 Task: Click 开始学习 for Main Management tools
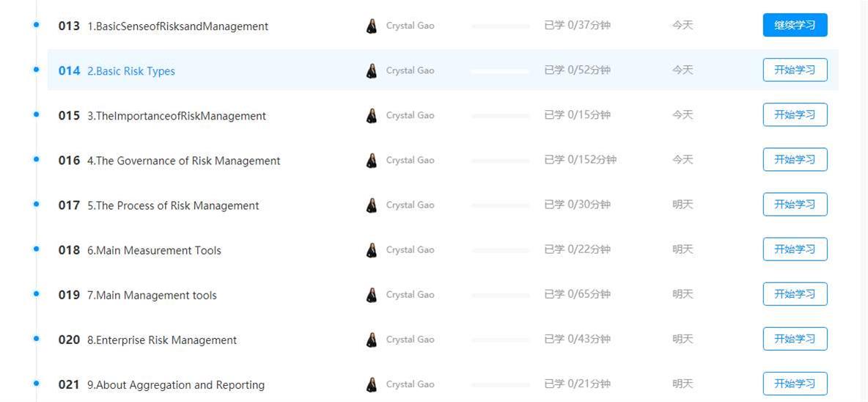click(795, 294)
